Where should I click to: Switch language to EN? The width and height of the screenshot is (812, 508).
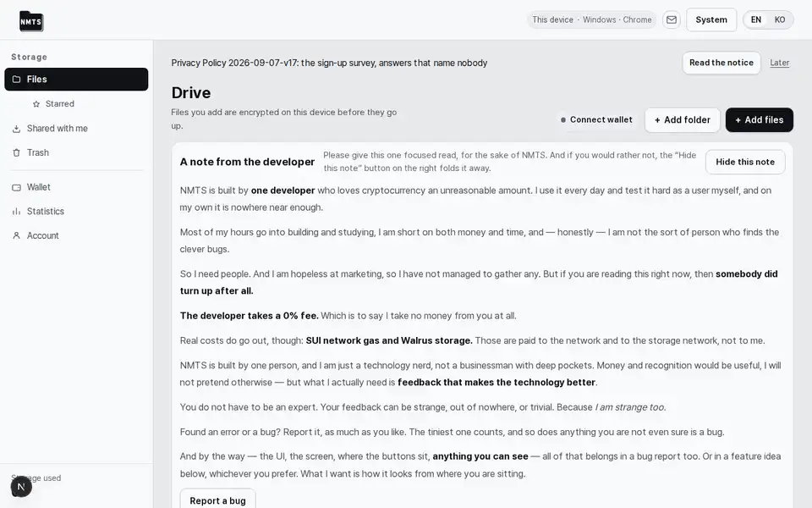coord(756,19)
